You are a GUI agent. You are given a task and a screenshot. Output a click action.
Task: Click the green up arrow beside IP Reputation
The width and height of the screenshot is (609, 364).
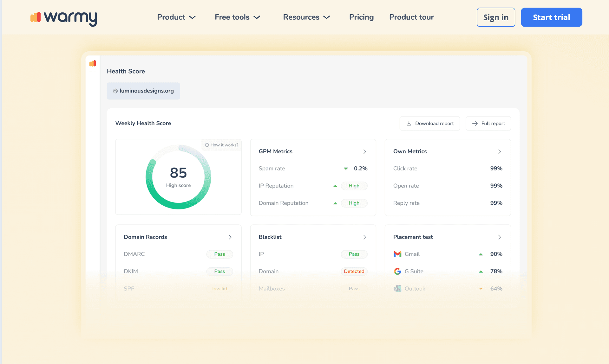(335, 186)
